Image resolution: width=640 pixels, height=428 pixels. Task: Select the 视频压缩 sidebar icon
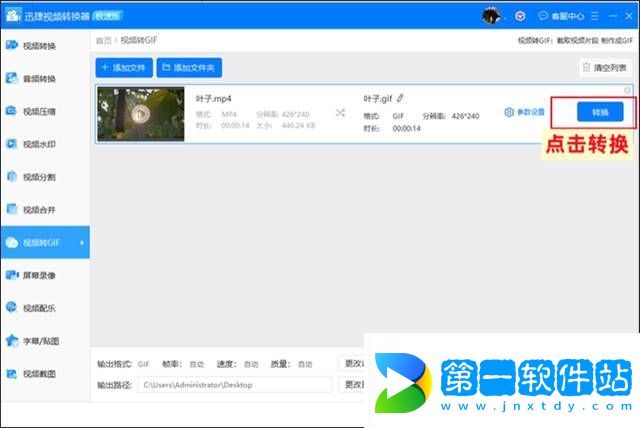11,111
